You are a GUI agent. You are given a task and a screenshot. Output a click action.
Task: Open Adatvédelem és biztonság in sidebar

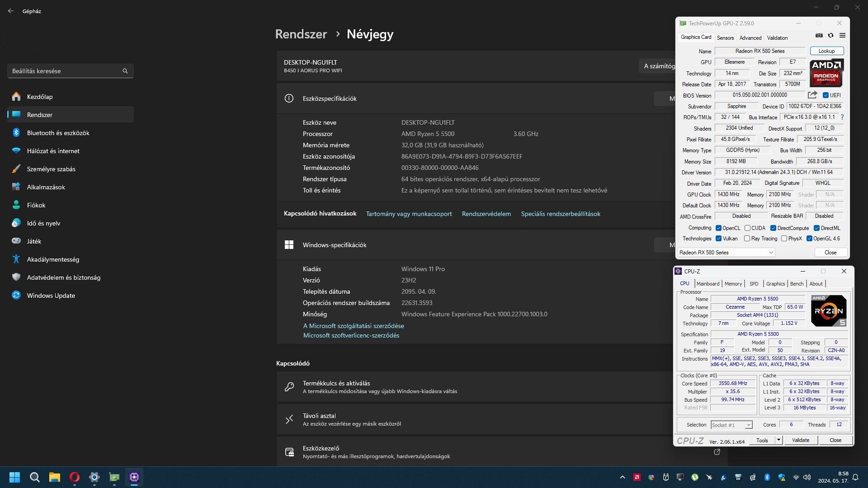[70, 277]
